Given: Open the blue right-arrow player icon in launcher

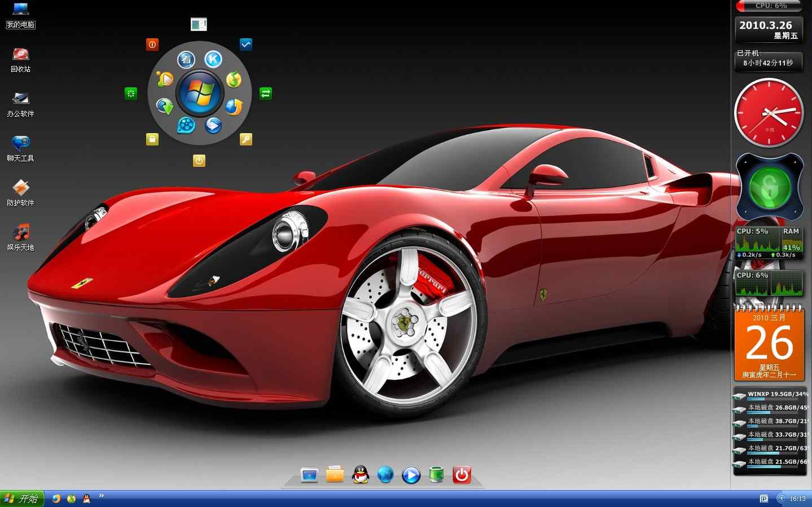Looking at the screenshot, I should (x=213, y=125).
